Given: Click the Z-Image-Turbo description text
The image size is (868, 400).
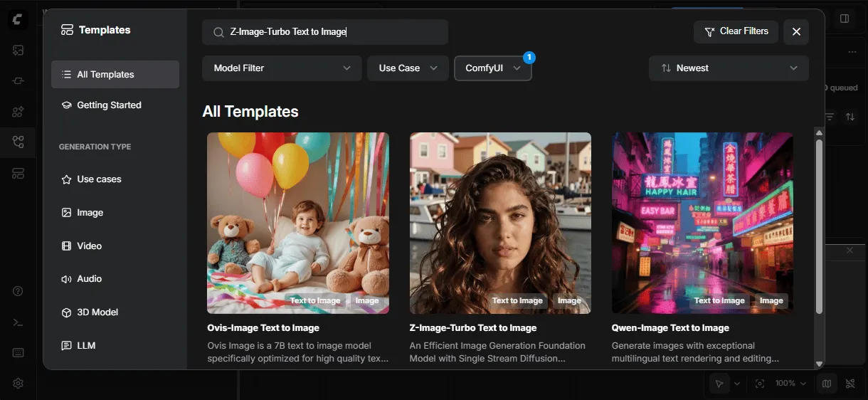Looking at the screenshot, I should 498,352.
